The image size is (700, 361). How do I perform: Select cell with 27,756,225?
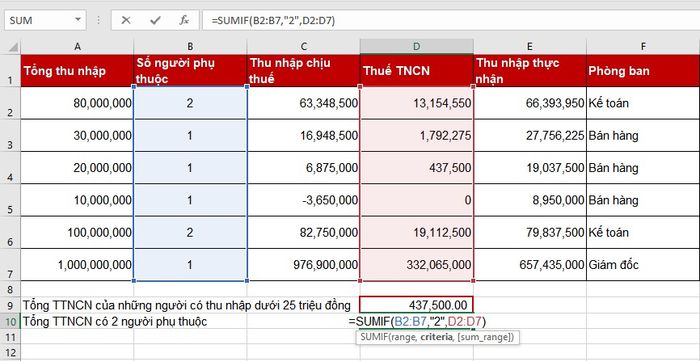point(530,135)
